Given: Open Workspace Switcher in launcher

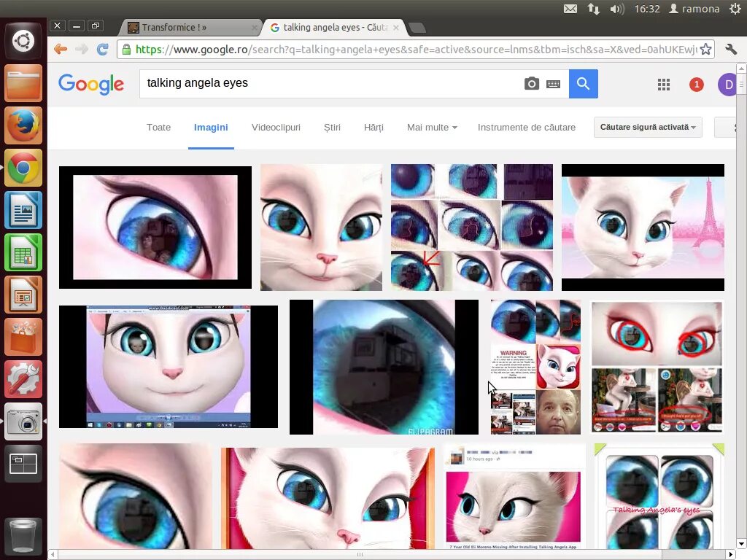Looking at the screenshot, I should pyautogui.click(x=23, y=464).
